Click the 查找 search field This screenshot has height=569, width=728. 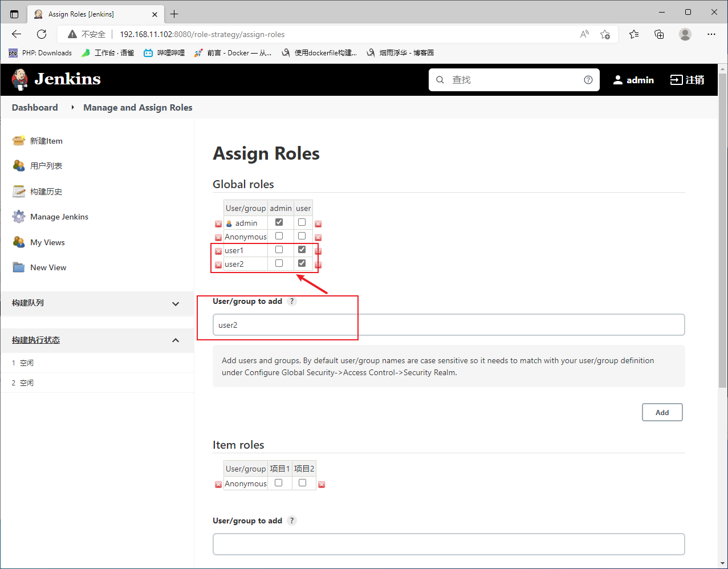coord(513,80)
